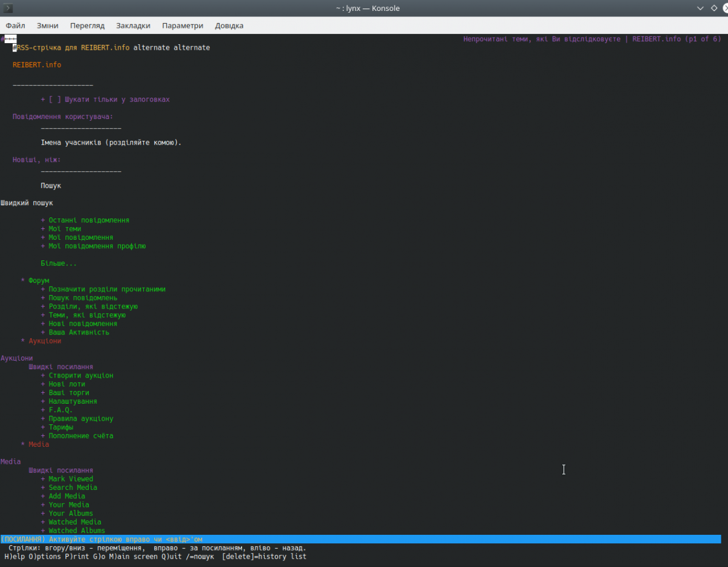Open the Зміни menu

point(47,25)
